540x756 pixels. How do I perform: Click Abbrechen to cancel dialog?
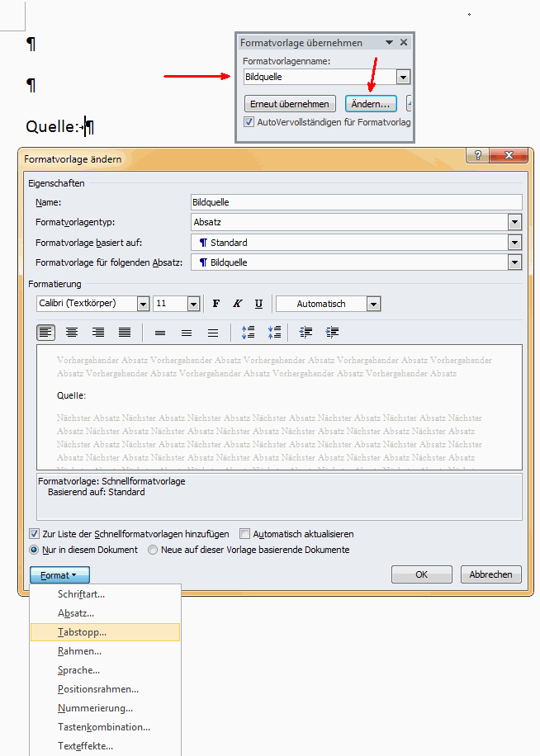490,574
